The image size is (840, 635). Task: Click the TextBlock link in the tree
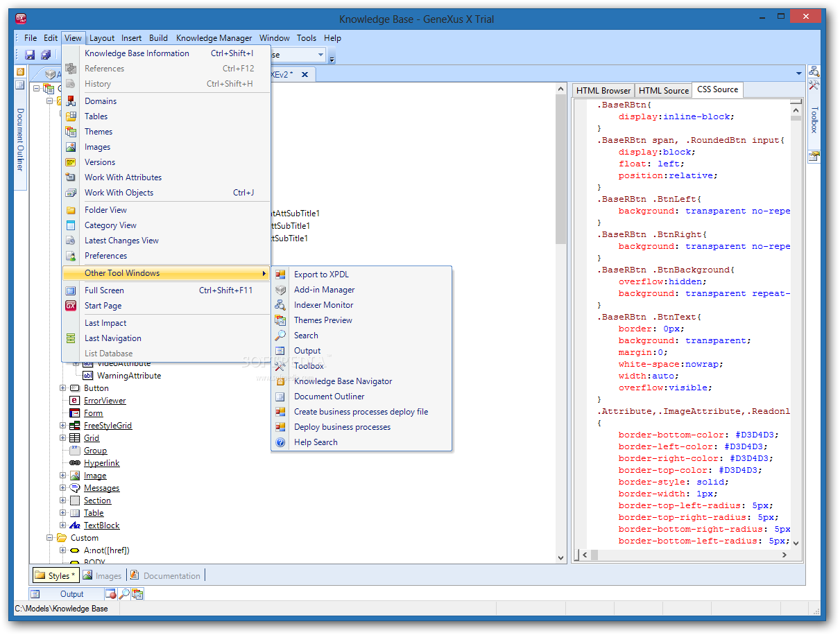pos(102,525)
